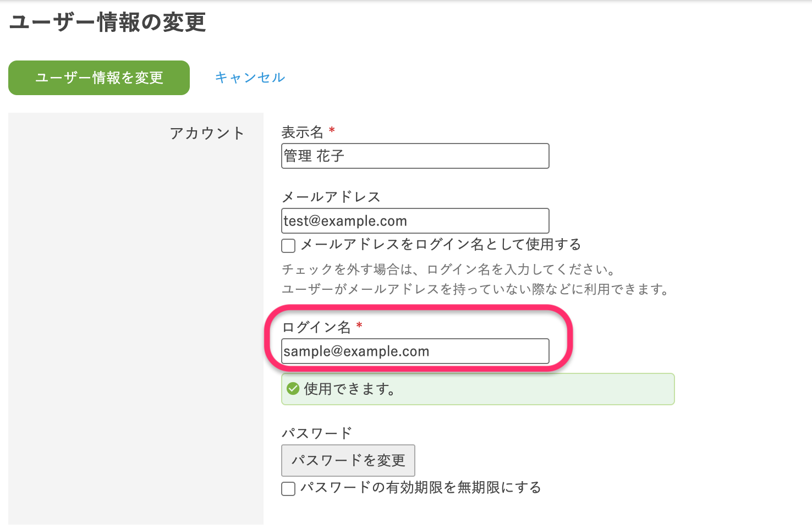Focus the 表示名 text field
This screenshot has height=529, width=812.
click(415, 156)
